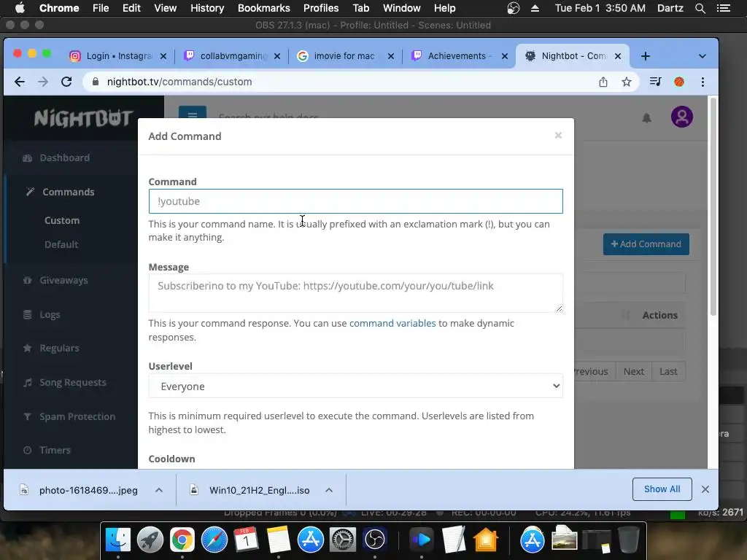The image size is (747, 560).
Task: Bookmark this page with the star icon
Action: click(x=627, y=82)
